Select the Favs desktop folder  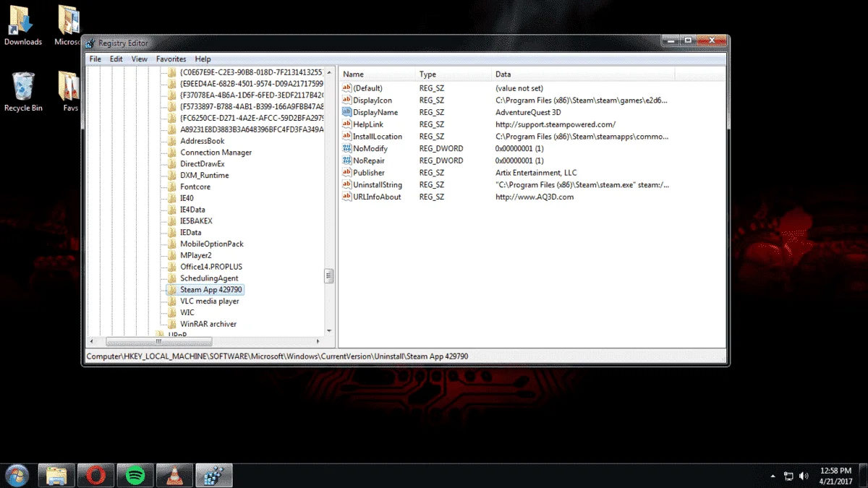point(70,92)
